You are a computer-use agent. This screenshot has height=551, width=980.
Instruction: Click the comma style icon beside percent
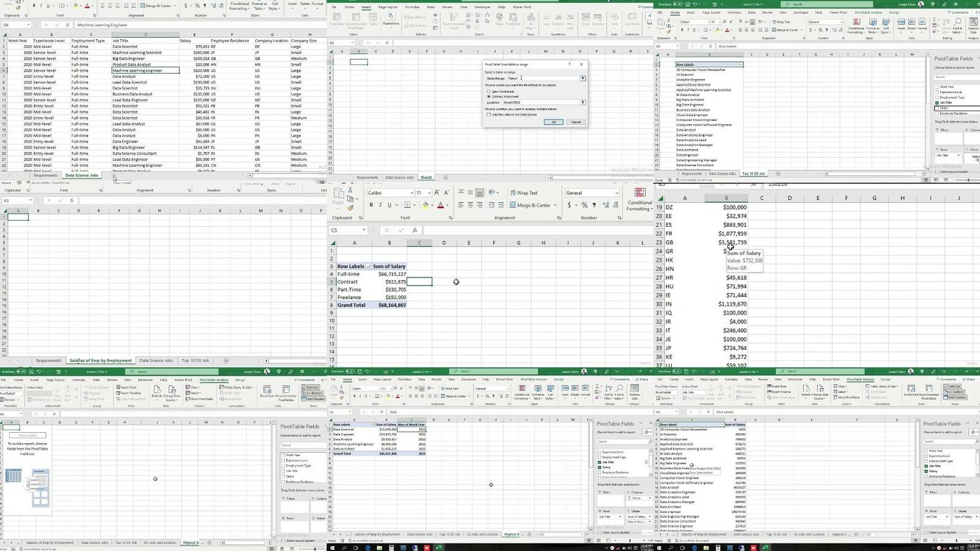(x=594, y=205)
